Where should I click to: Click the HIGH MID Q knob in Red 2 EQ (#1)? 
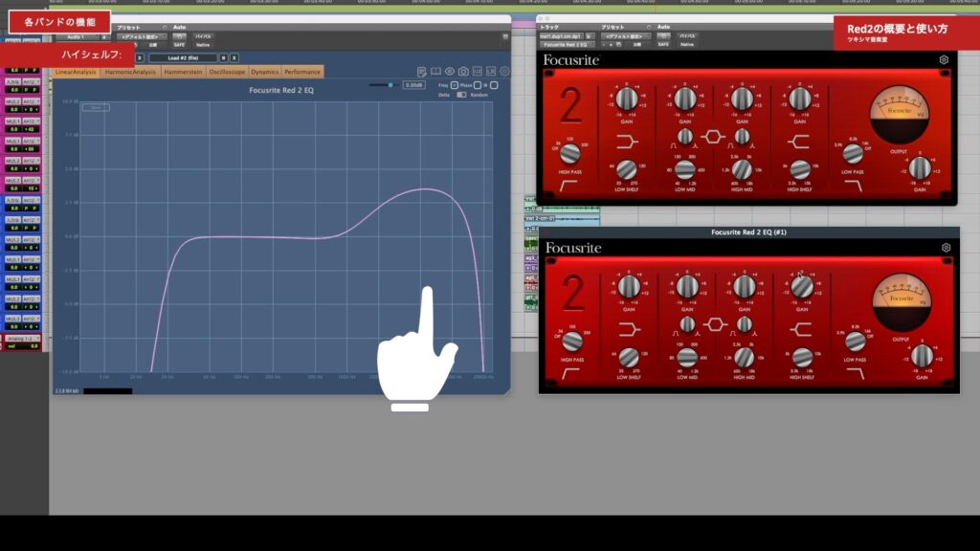click(x=745, y=324)
